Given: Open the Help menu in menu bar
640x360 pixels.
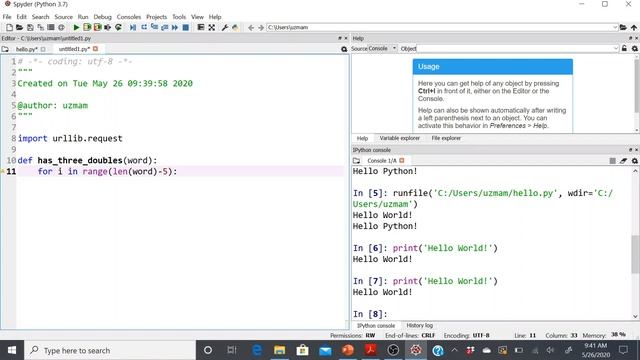Looking at the screenshot, I should [x=215, y=17].
